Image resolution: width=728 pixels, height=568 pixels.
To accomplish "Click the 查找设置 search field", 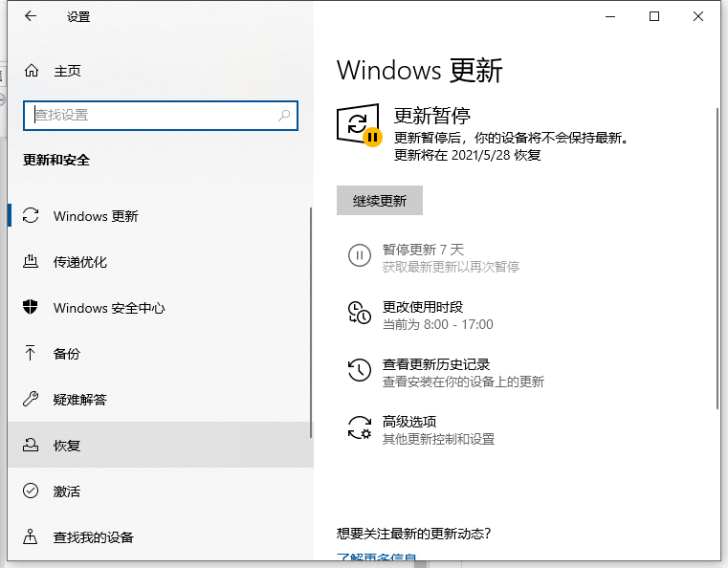I will 153,115.
